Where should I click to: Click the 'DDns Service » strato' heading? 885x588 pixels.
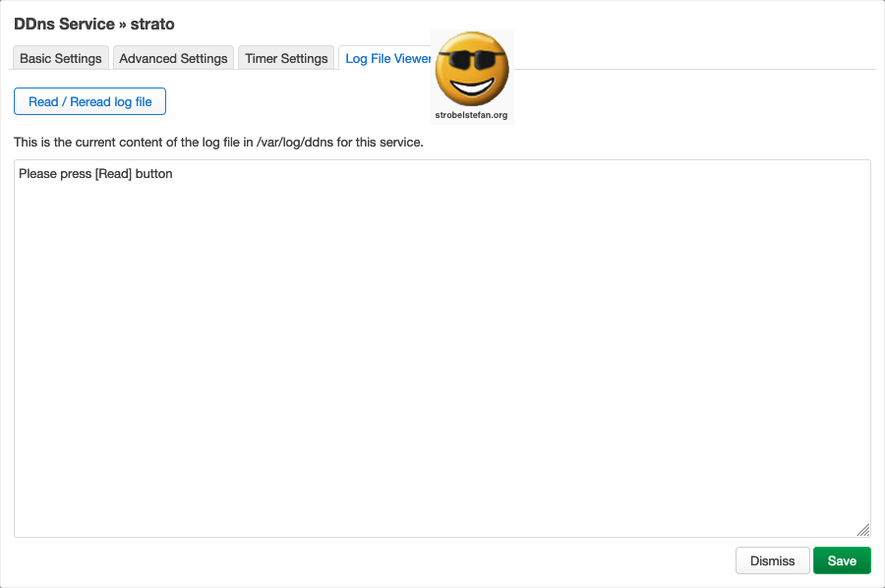pyautogui.click(x=94, y=24)
